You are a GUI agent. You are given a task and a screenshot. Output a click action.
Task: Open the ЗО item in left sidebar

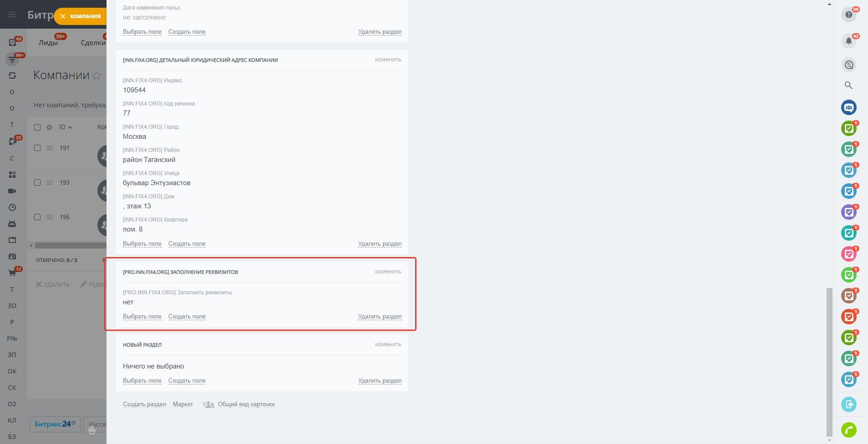coord(12,306)
